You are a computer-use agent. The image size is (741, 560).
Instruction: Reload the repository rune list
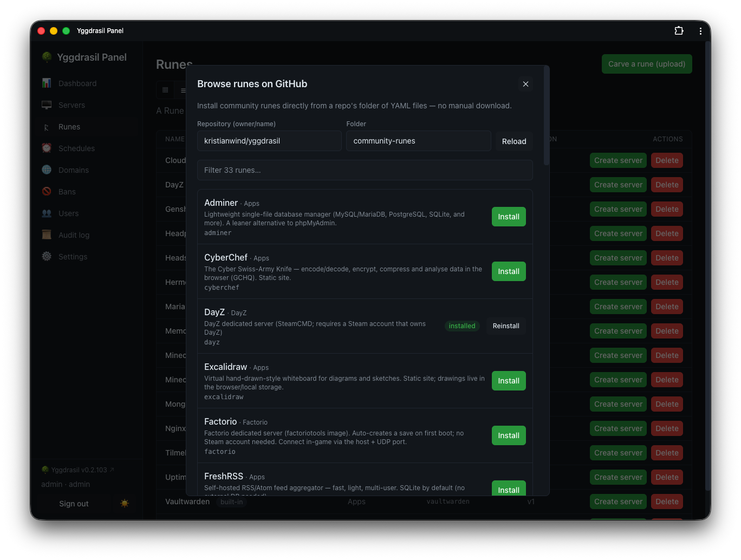[514, 141]
